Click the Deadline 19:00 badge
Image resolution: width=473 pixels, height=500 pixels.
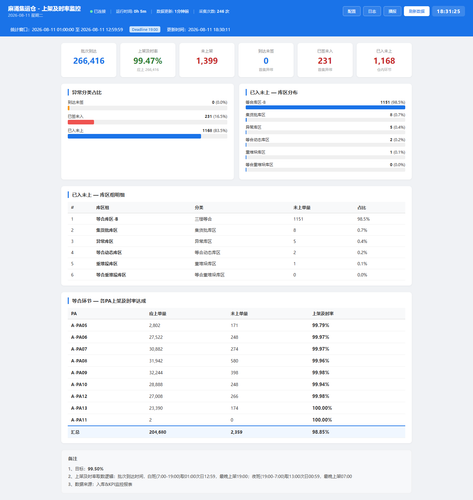[x=145, y=29]
